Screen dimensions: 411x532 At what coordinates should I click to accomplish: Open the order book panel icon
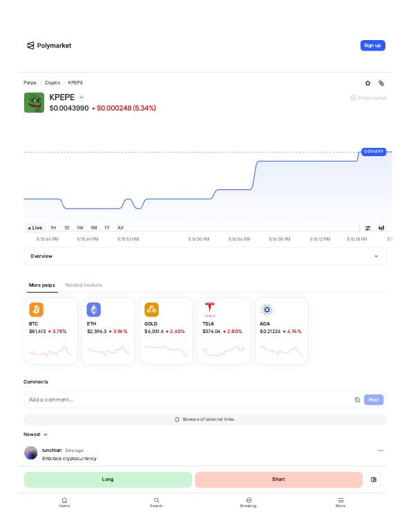click(374, 479)
